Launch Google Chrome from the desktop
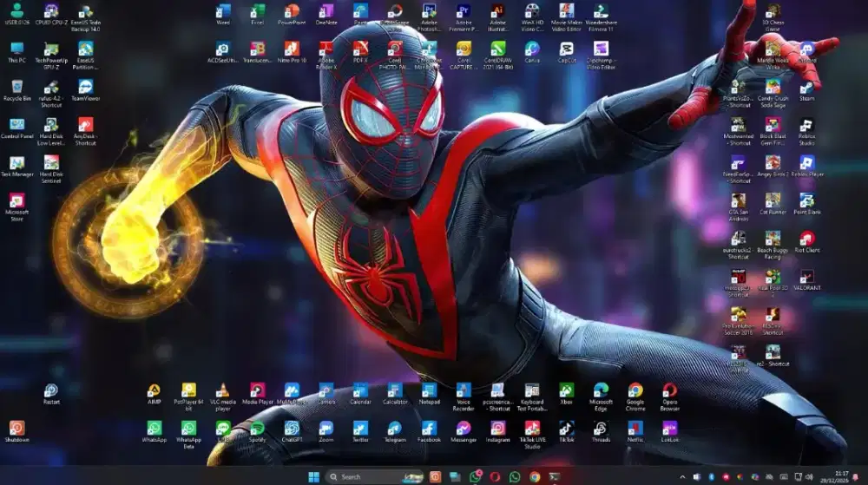868x485 pixels. [635, 391]
